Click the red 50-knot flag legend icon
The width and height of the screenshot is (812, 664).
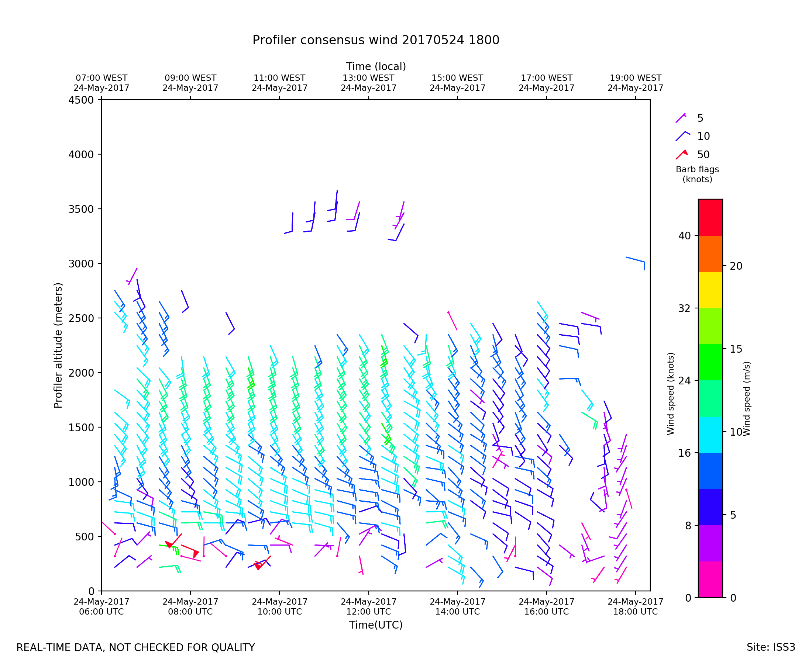682,155
